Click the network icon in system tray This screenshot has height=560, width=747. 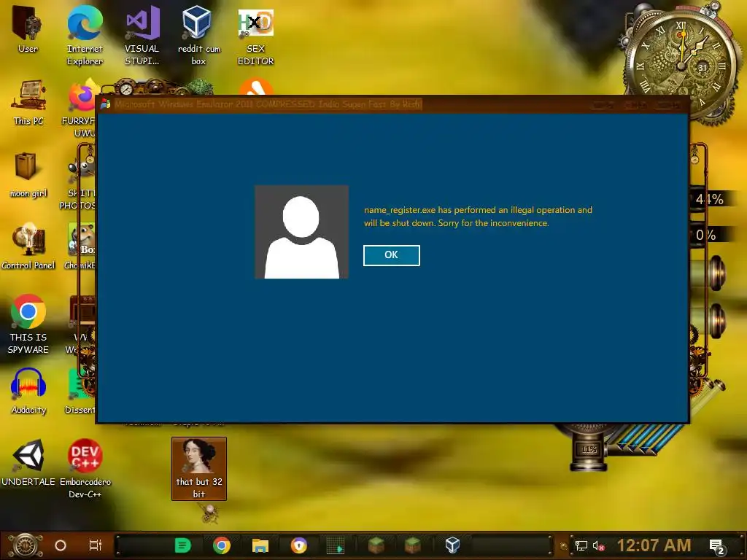581,545
